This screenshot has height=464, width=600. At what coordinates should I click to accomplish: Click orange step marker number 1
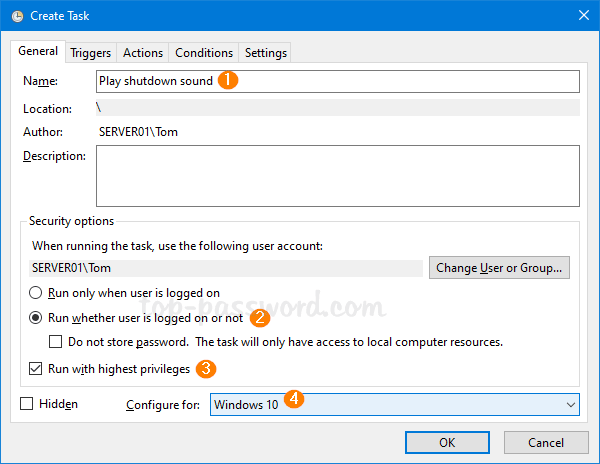click(x=228, y=81)
